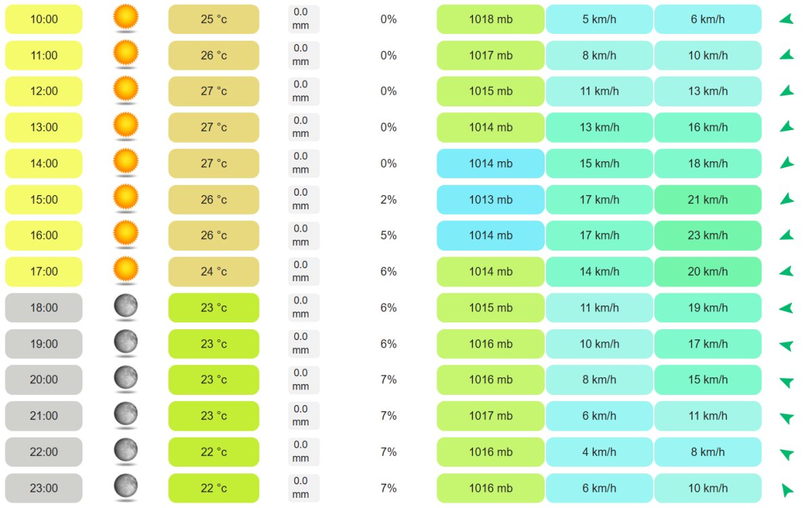Click the 4 km/h wind speed cell
812x508 pixels.
coord(599,452)
